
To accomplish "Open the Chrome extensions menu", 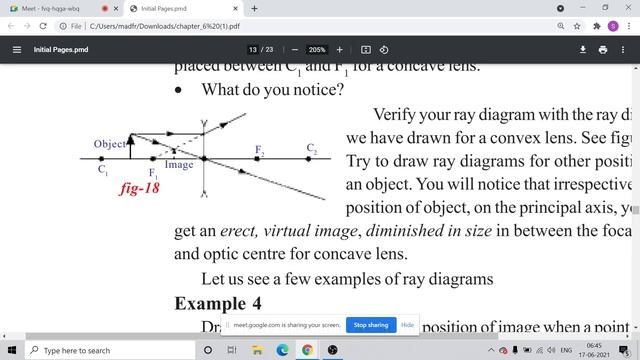I will (x=597, y=26).
